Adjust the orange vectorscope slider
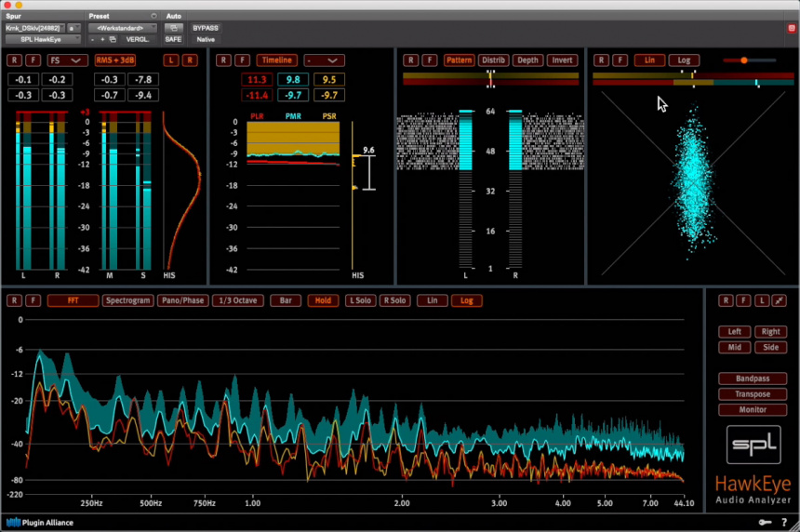 [743, 60]
